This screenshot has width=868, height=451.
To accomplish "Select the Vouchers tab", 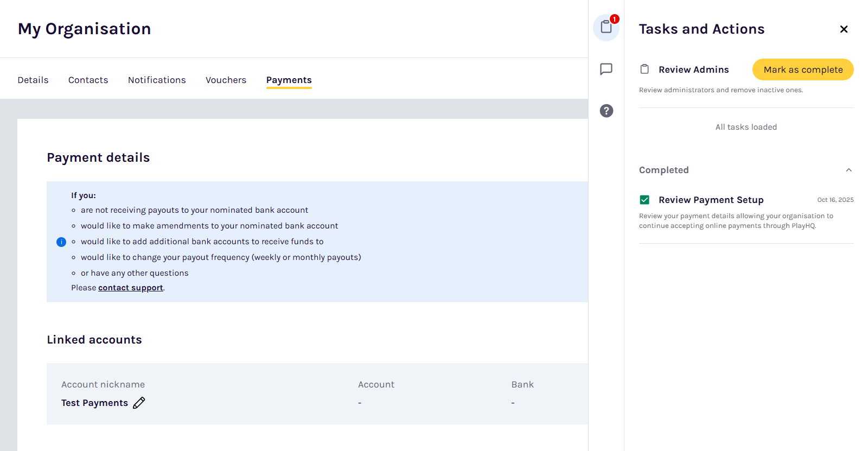I will [226, 80].
